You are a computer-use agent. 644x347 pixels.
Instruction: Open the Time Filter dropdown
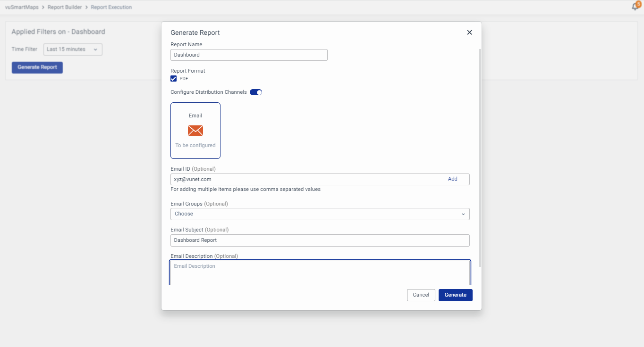pyautogui.click(x=73, y=50)
